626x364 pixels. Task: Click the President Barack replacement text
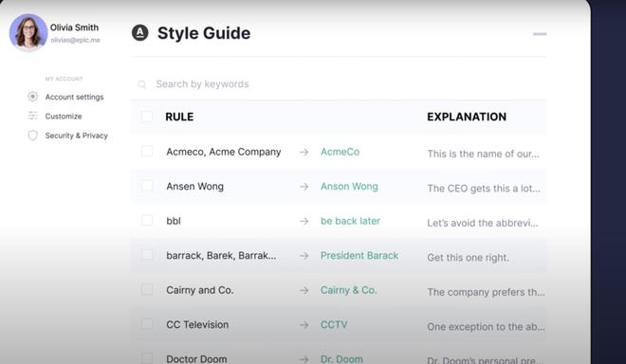(359, 255)
